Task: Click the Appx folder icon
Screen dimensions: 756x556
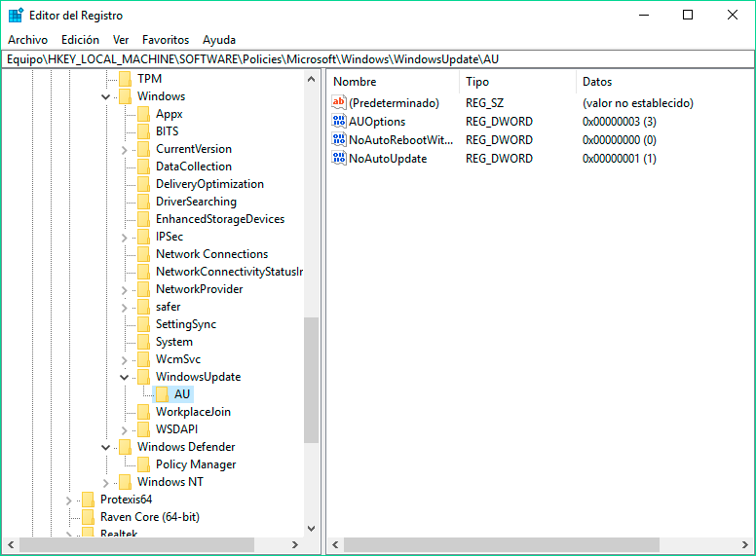Action: [143, 114]
